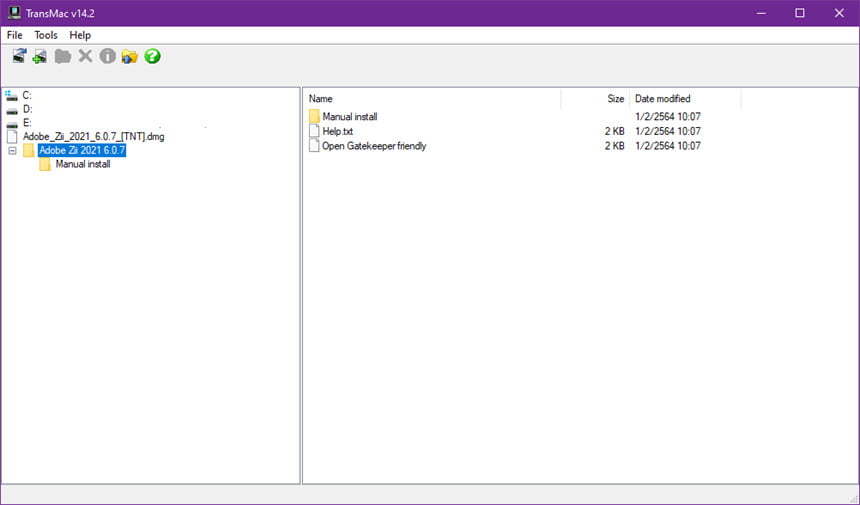Click the D: drive icon in the tree
Image resolution: width=860 pixels, height=505 pixels.
pos(12,110)
